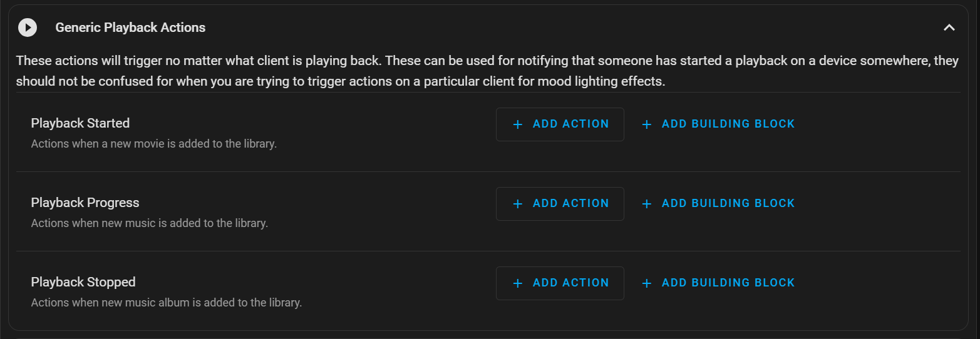This screenshot has width=980, height=339.
Task: Click plus icon in Playback Started Add Building Block
Action: pyautogui.click(x=647, y=124)
